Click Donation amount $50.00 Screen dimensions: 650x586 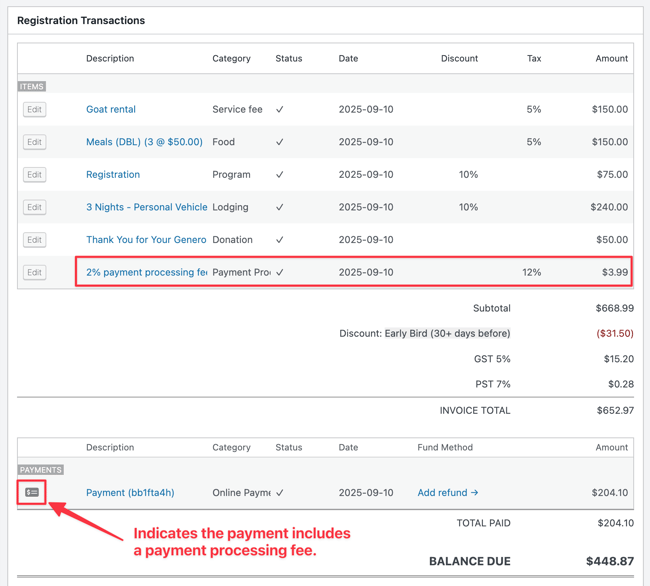(x=612, y=240)
